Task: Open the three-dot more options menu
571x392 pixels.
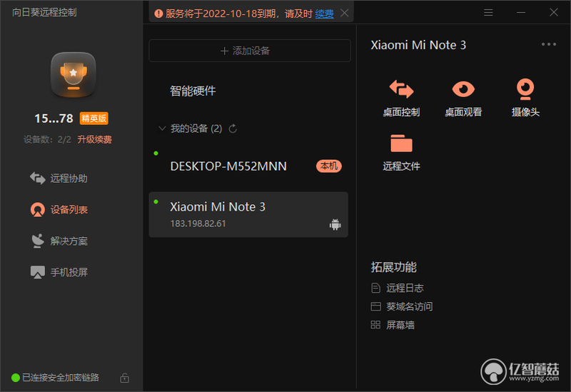Action: (548, 44)
